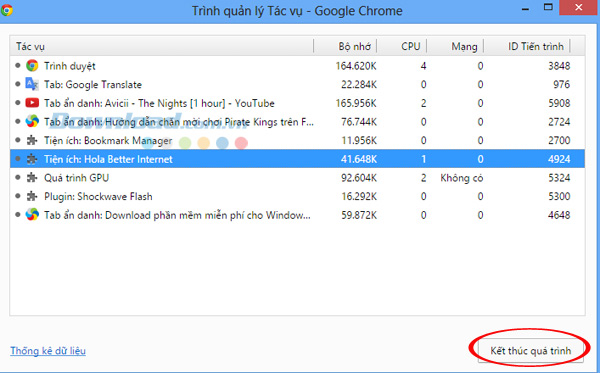Sort by the Tác vụ column header
Image resolution: width=600 pixels, height=373 pixels.
point(161,46)
